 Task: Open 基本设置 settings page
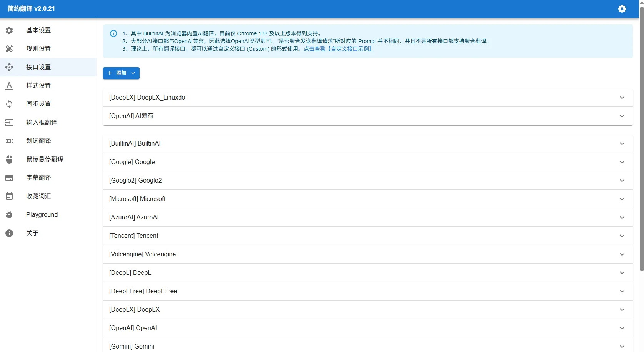pos(48,30)
